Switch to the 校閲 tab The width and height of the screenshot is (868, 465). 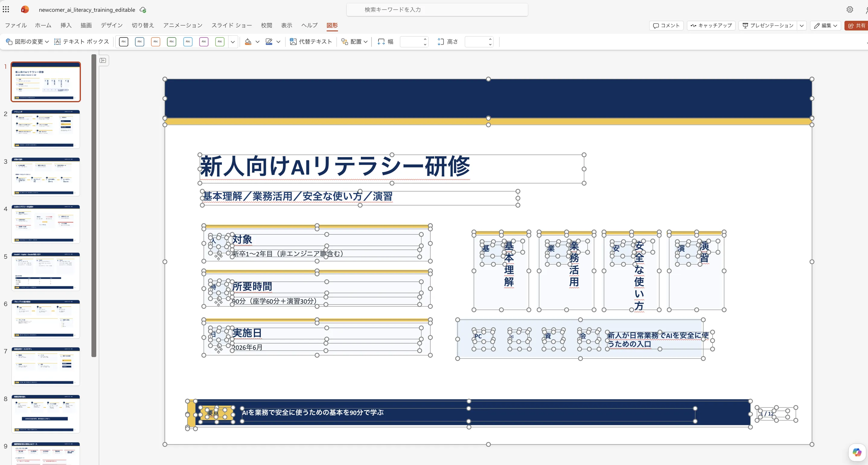point(266,25)
